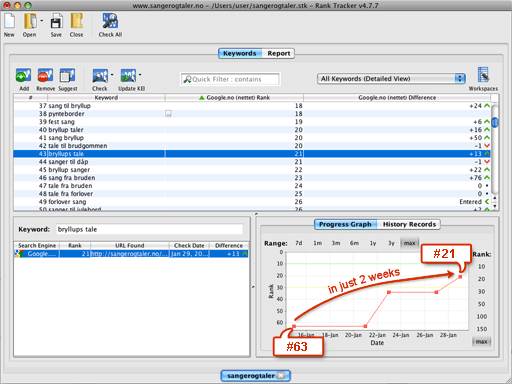Click Check Date column header

[x=189, y=246]
